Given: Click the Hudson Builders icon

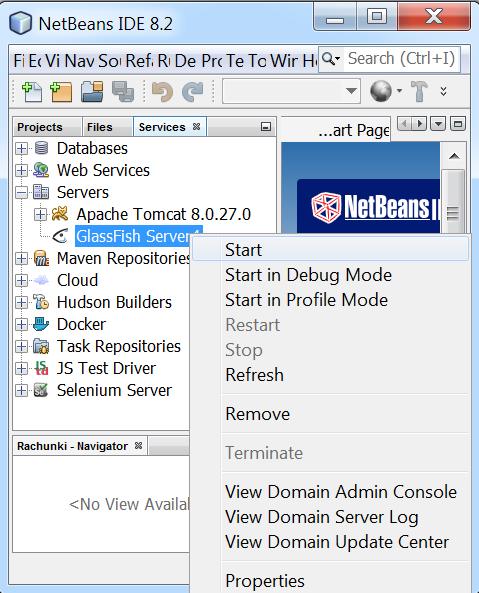Looking at the screenshot, I should pyautogui.click(x=41, y=302).
